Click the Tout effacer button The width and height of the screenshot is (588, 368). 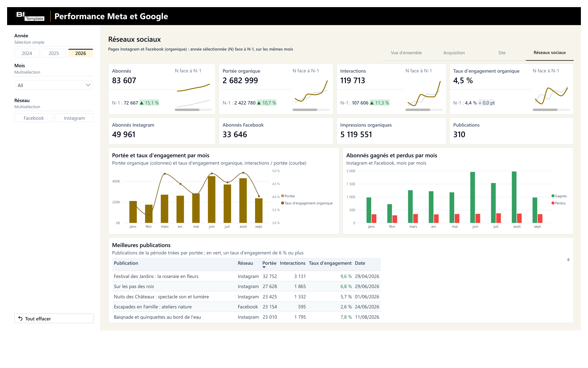pos(54,318)
